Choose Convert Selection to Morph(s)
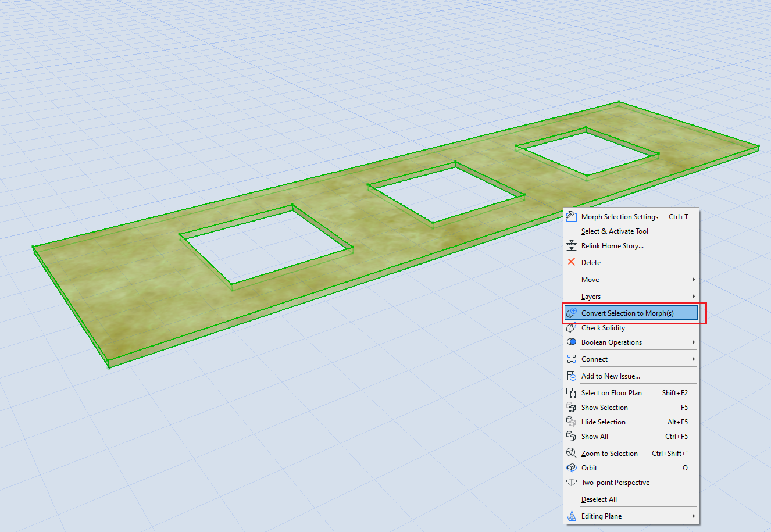Image resolution: width=771 pixels, height=532 pixels. pos(627,313)
